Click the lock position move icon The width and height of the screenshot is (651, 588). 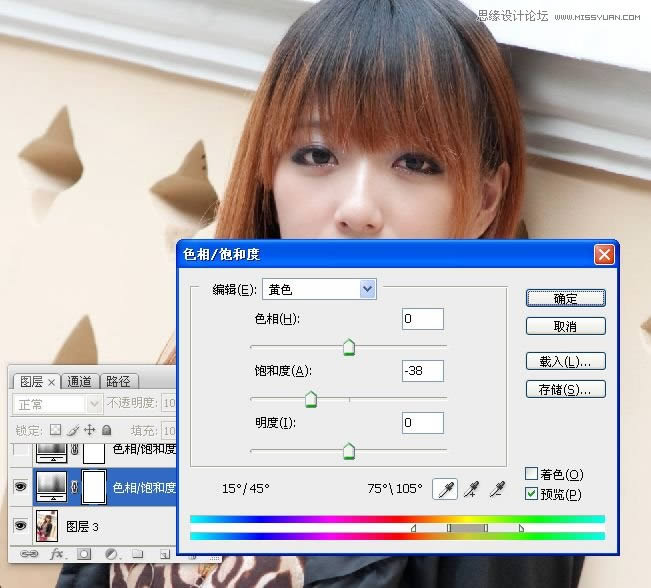click(89, 429)
